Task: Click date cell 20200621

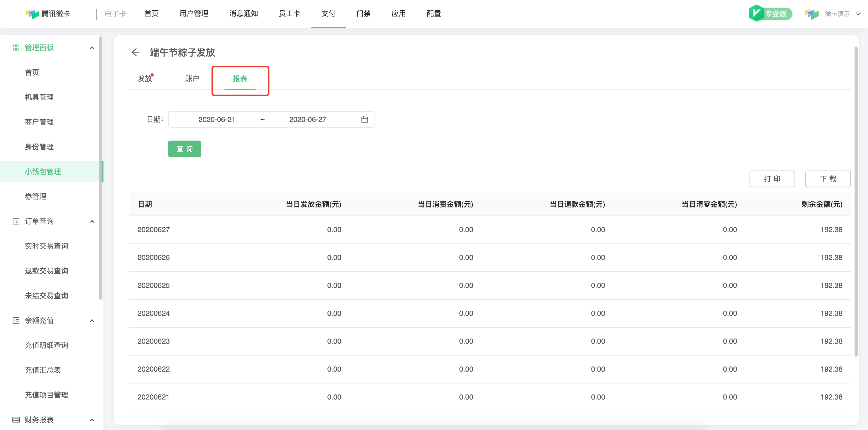Action: click(153, 397)
